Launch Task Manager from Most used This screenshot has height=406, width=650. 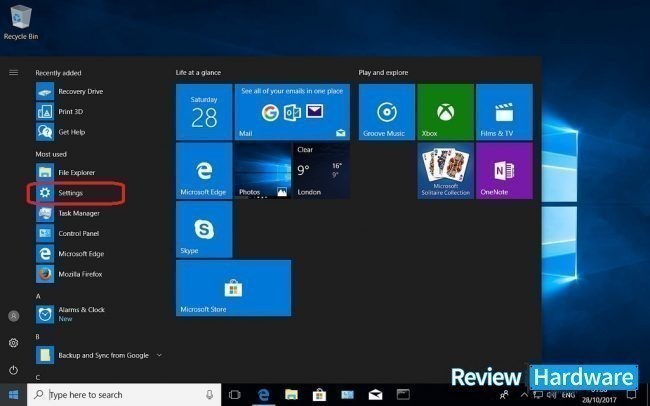[x=68, y=213]
